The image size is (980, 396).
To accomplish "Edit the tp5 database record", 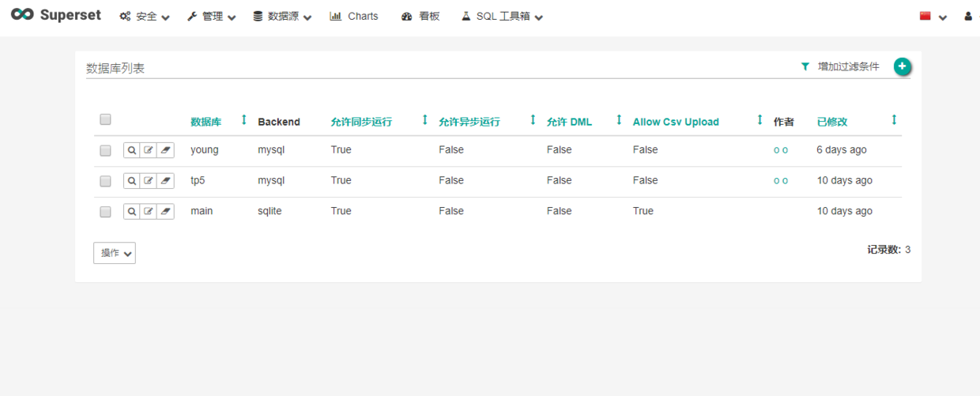I will coord(149,181).
